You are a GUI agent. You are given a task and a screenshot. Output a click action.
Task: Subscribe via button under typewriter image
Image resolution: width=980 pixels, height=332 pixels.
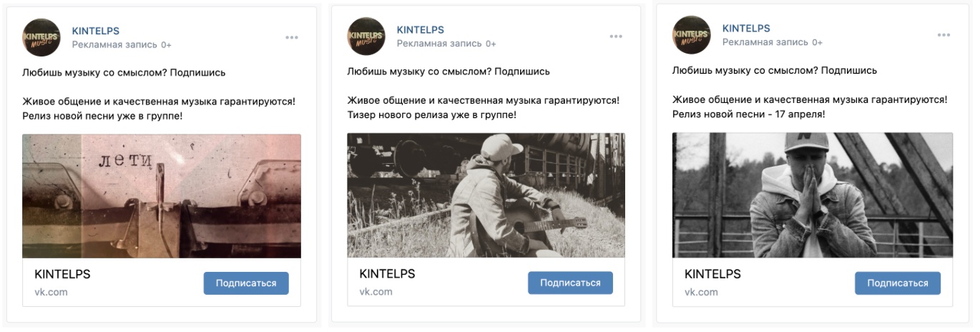coord(246,283)
